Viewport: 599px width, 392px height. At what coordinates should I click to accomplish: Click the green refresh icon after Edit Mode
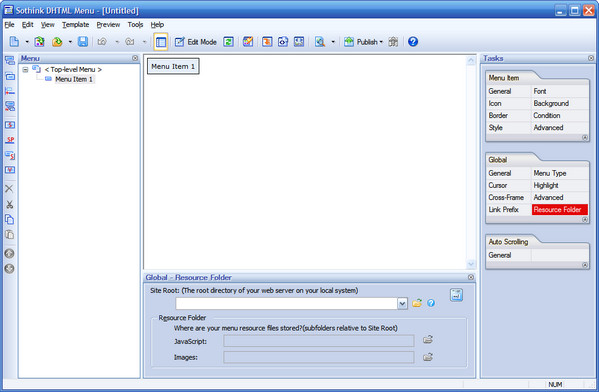point(228,42)
